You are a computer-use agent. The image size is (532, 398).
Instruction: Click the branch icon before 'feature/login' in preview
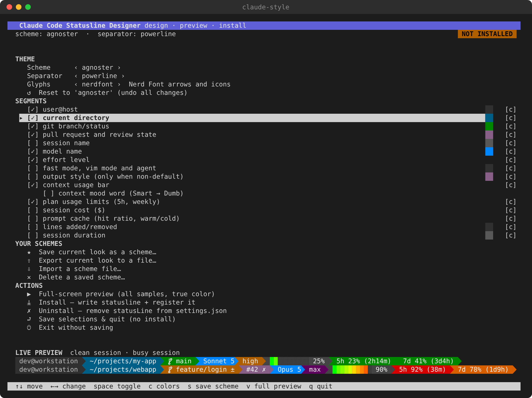[170, 370]
